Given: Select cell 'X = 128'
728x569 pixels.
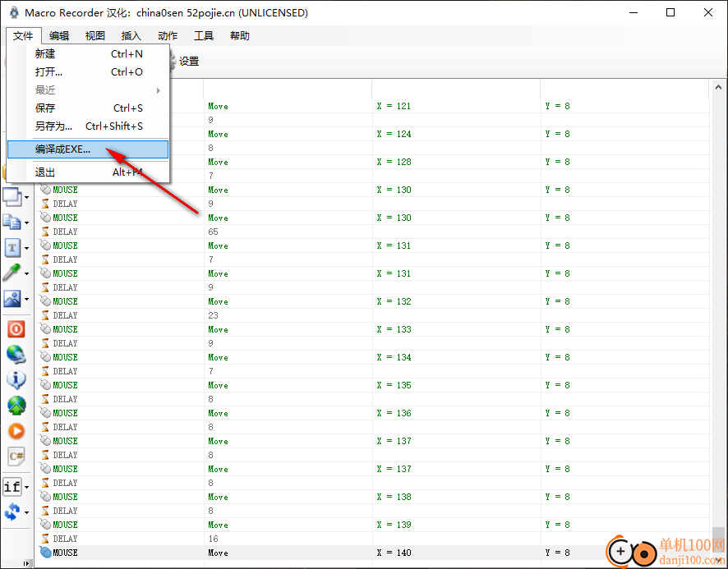Looking at the screenshot, I should [x=394, y=162].
